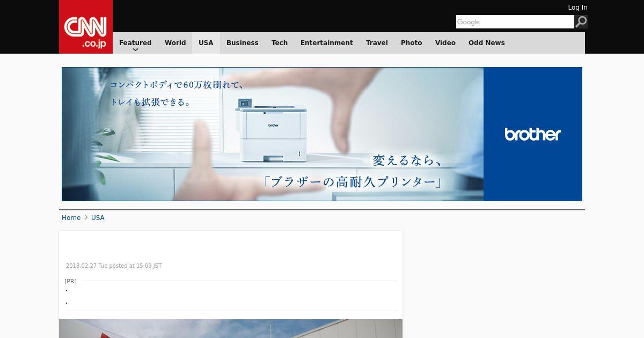This screenshot has height=338, width=644.
Task: Open the Odd News section
Action: coord(487,43)
